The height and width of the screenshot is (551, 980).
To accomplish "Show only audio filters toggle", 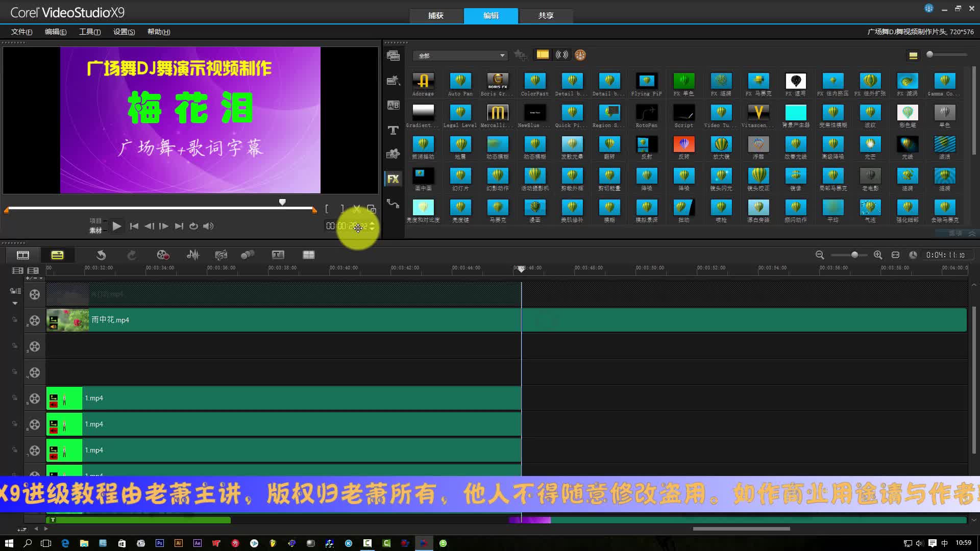I will pos(561,55).
